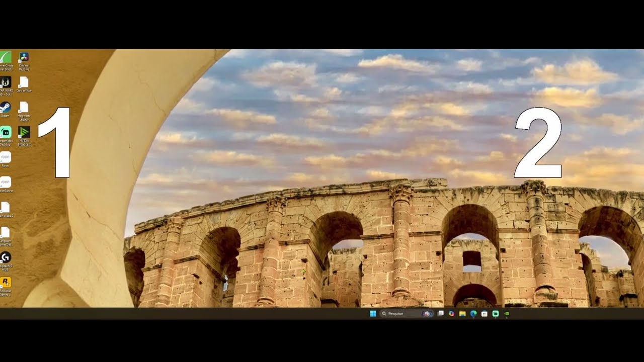Click the search highlight icon in Pesquisar box
Screen dimensions: 644x362
[x=427, y=314]
